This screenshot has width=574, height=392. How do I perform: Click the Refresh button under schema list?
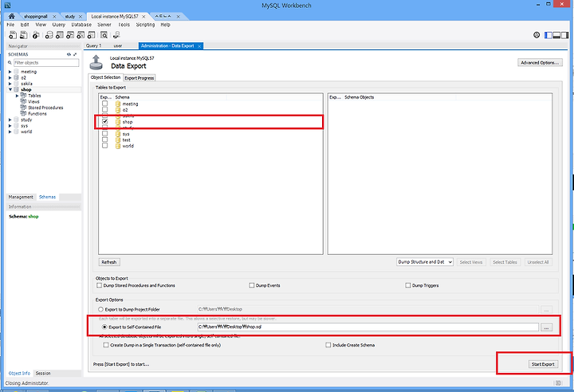point(109,262)
